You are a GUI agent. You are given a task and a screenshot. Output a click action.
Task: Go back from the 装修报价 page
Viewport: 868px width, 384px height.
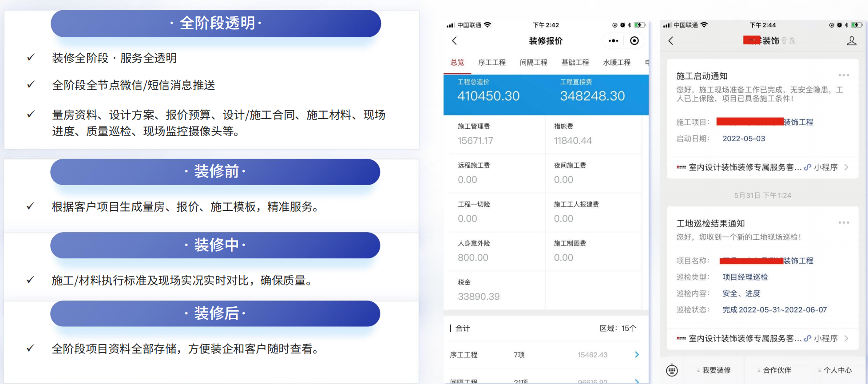(454, 41)
